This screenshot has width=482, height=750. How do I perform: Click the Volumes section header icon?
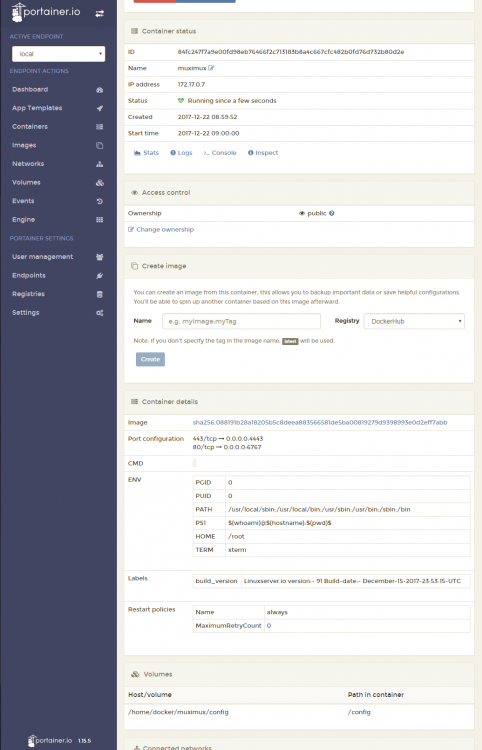pyautogui.click(x=135, y=674)
